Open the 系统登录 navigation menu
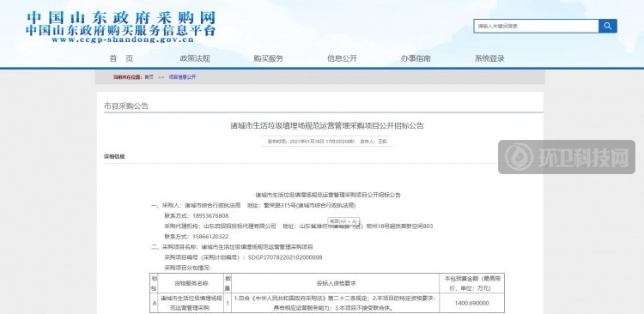Viewport: 644px width, 314px height. click(489, 58)
